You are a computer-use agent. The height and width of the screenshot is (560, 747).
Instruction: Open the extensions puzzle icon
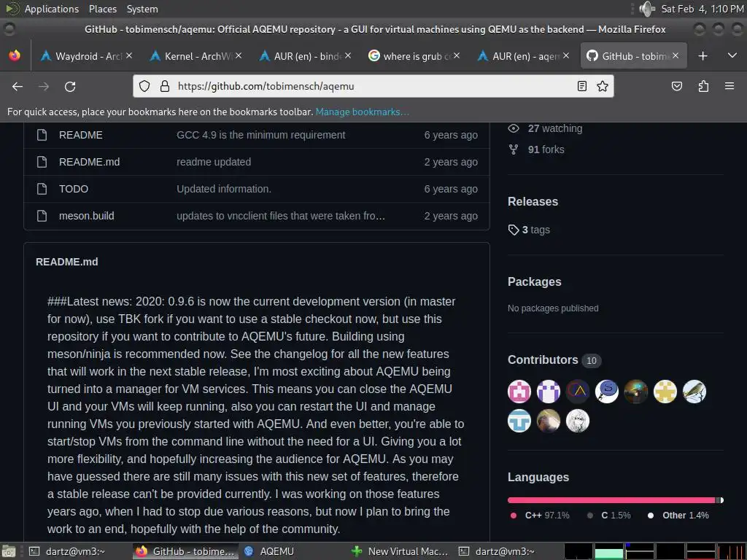point(703,86)
